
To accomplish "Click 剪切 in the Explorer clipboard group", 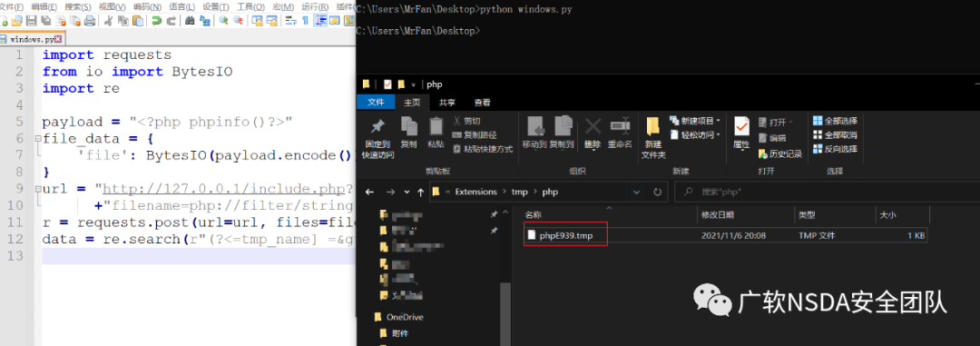I will [x=466, y=120].
